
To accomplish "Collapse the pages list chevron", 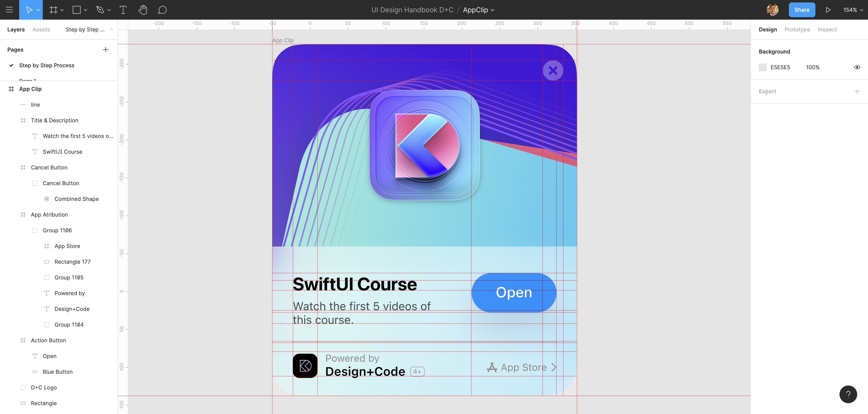I will pos(112,30).
